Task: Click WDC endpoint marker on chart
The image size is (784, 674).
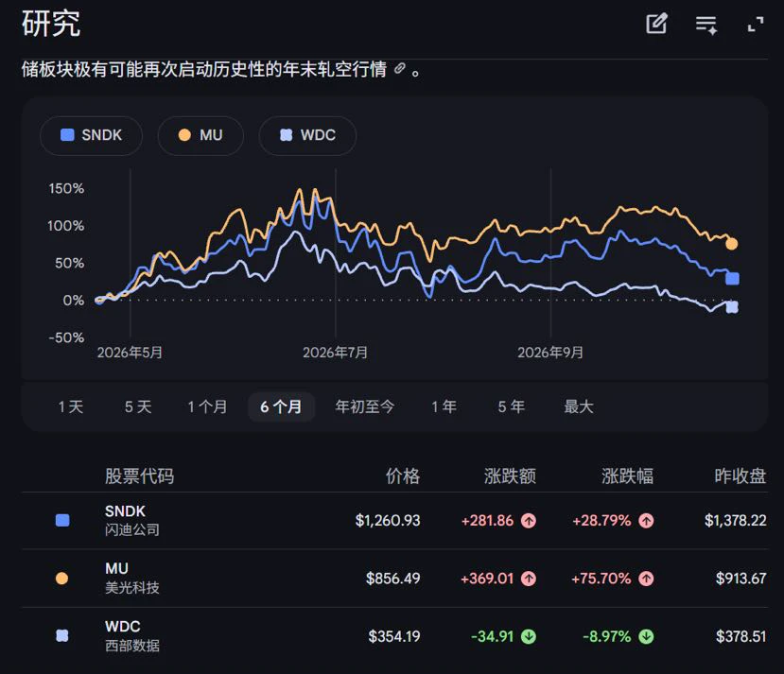Action: pyautogui.click(x=732, y=307)
